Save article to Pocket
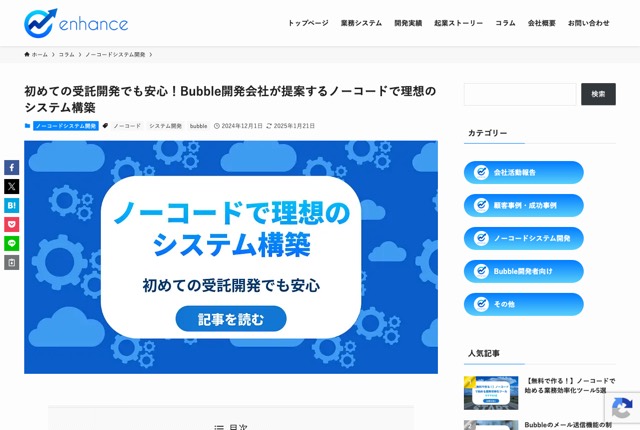The width and height of the screenshot is (640, 430). click(x=12, y=224)
